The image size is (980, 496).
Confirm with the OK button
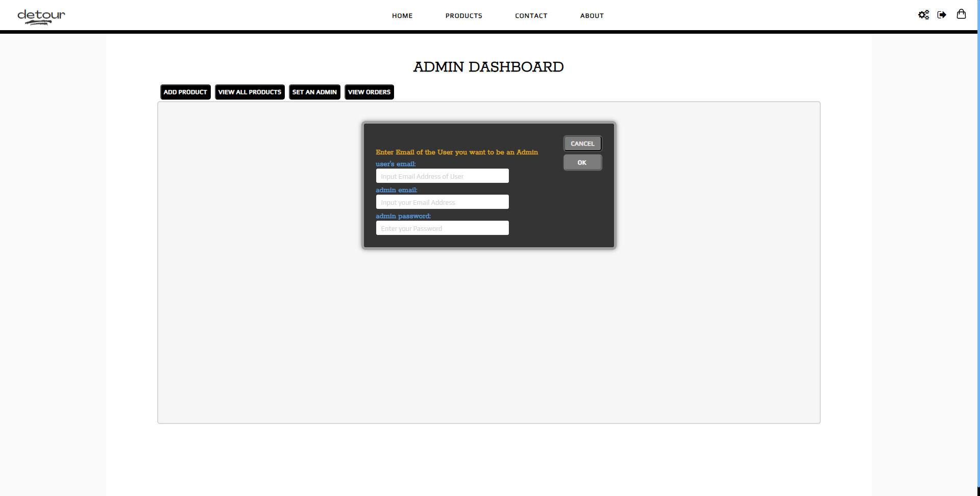click(x=582, y=162)
